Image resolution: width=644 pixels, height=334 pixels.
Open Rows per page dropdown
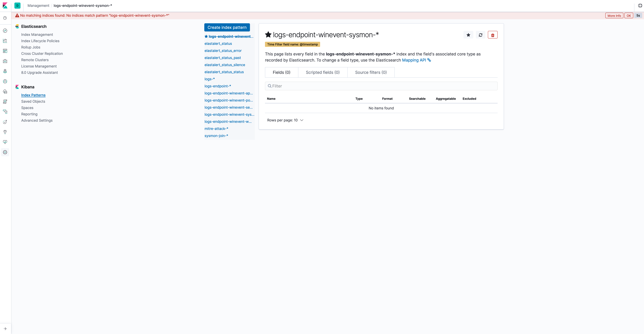point(285,120)
